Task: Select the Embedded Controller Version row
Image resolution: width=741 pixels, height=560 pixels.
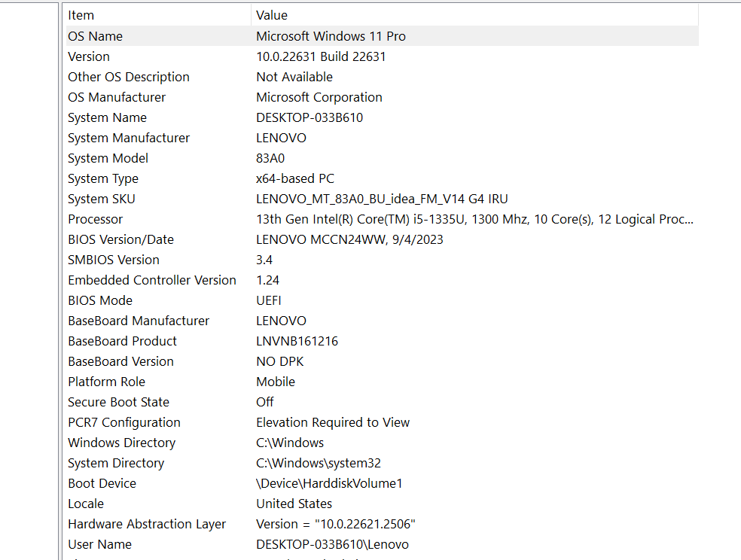Action: coord(152,280)
